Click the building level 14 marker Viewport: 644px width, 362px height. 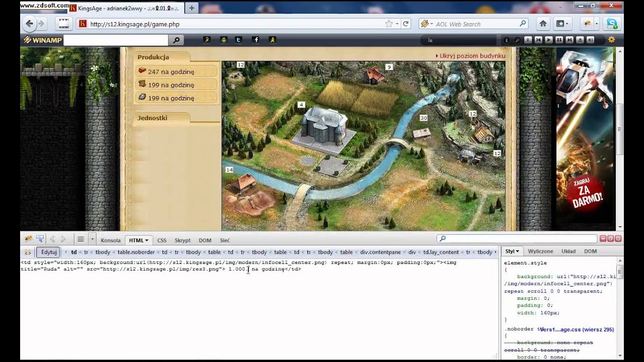click(x=229, y=170)
